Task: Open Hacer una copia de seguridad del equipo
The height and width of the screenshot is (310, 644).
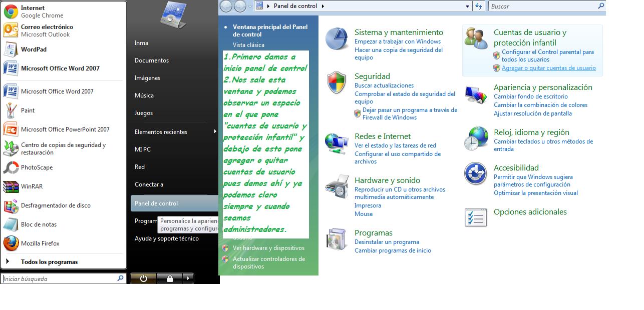Action: click(399, 53)
